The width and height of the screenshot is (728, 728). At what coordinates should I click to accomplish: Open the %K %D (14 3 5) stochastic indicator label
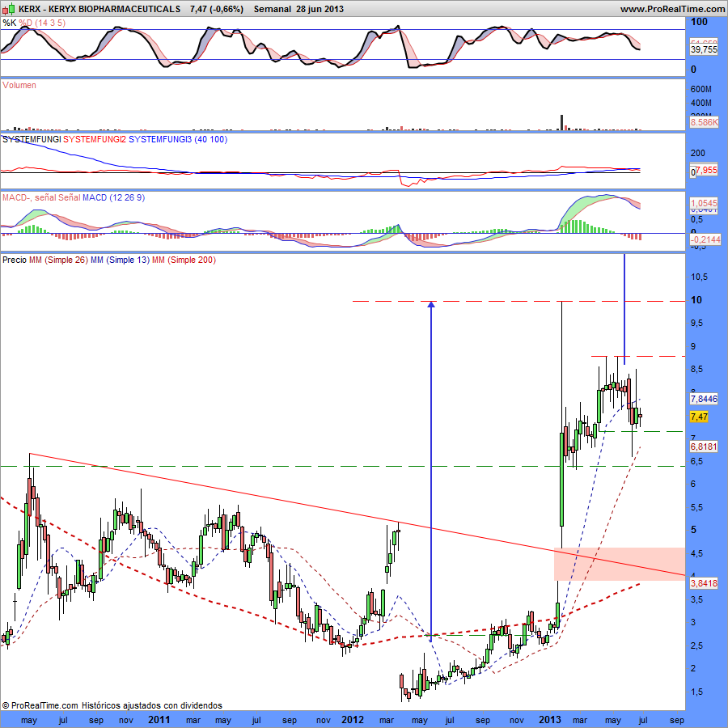coord(34,23)
